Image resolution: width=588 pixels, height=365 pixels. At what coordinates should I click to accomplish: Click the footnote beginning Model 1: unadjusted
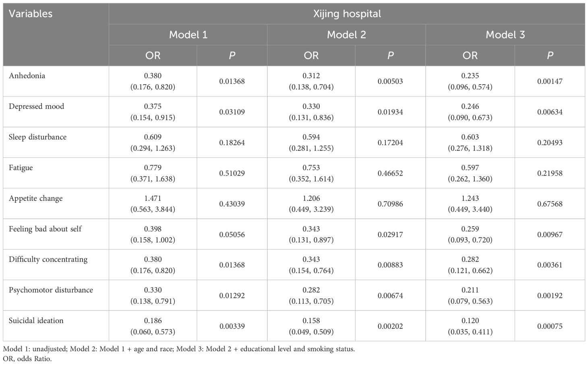(x=179, y=349)
